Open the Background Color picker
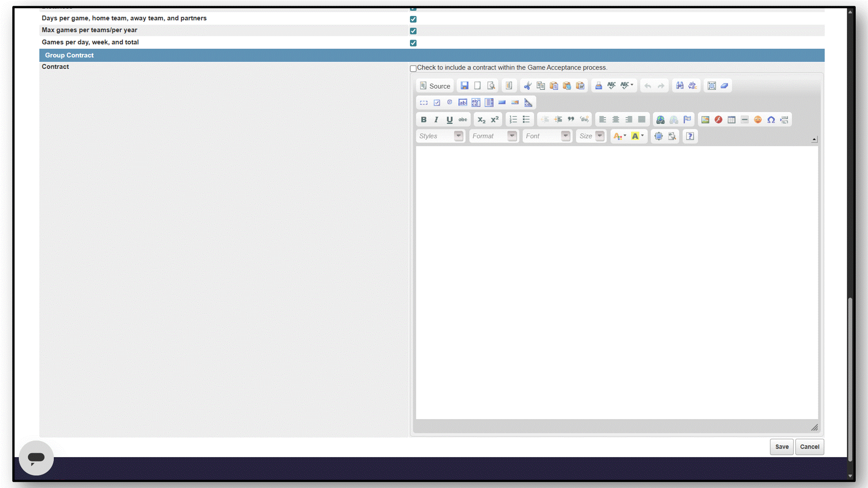Image resolution: width=868 pixels, height=488 pixels. pos(637,136)
